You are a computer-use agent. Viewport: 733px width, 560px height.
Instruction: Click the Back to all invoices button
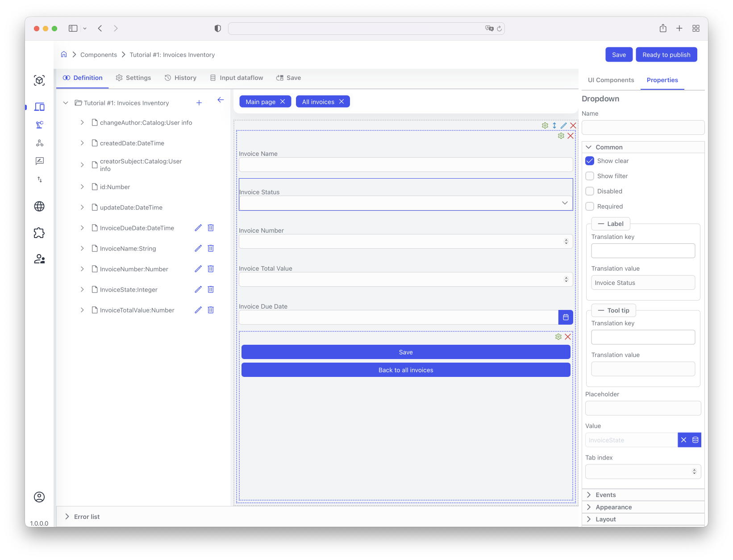405,370
